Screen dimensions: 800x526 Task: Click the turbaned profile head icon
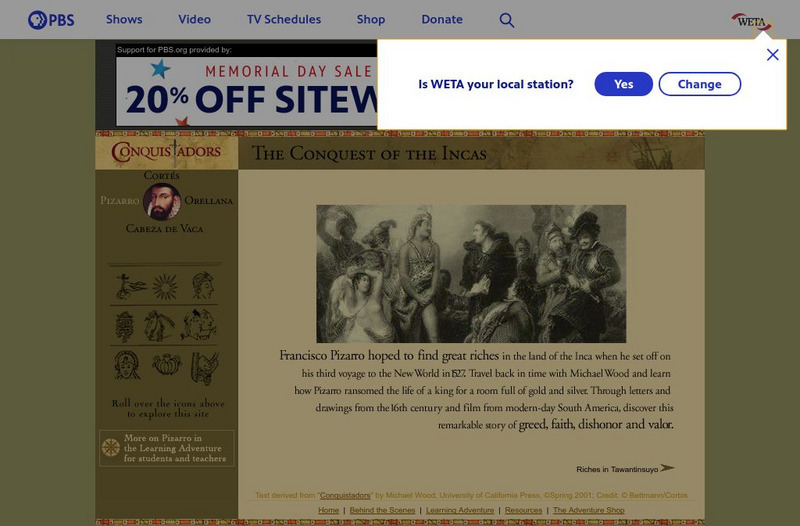pyautogui.click(x=203, y=286)
